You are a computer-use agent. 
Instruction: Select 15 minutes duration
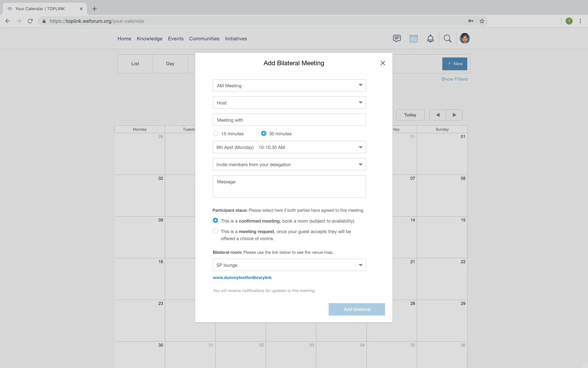(216, 133)
